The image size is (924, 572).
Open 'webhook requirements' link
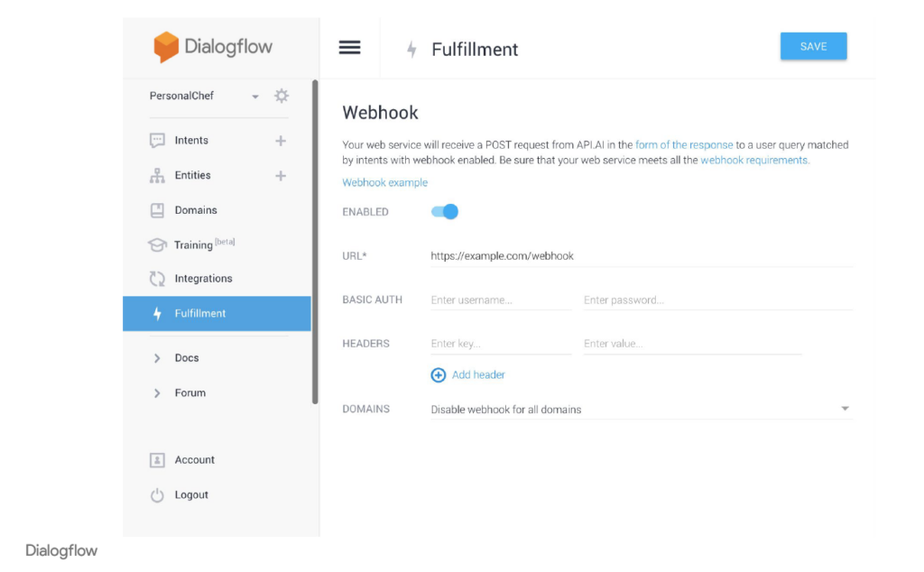(755, 161)
